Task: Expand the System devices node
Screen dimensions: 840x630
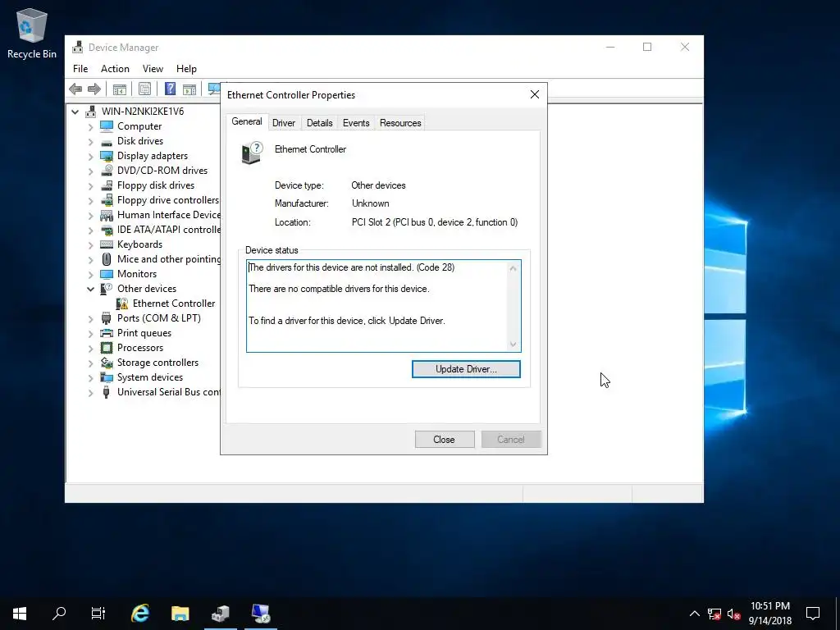Action: coord(90,377)
